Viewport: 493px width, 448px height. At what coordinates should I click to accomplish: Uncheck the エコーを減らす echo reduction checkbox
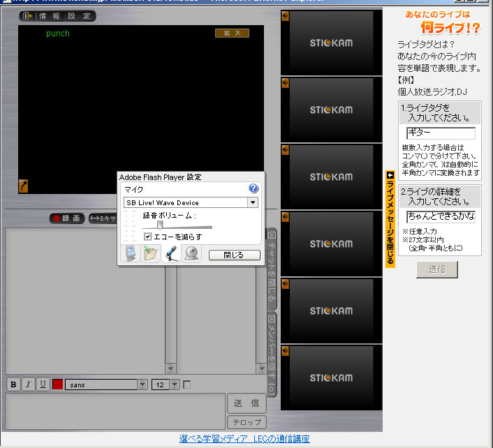coord(147,237)
